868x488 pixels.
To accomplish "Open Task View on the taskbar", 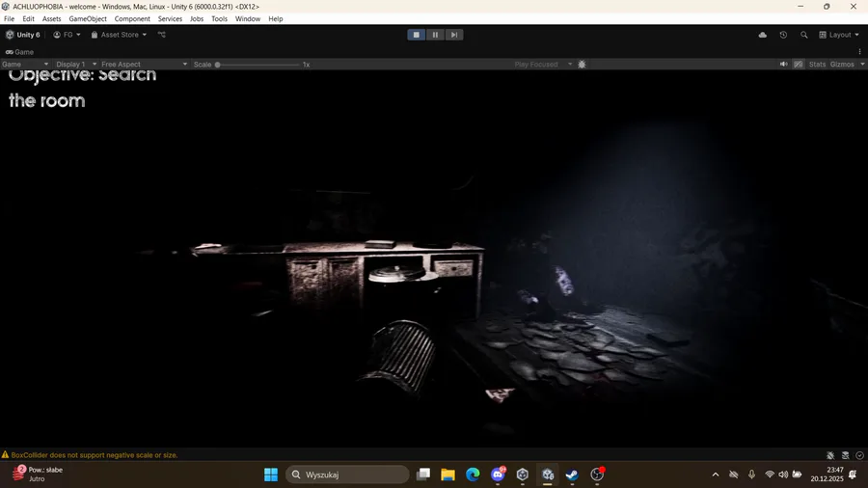I will click(423, 474).
